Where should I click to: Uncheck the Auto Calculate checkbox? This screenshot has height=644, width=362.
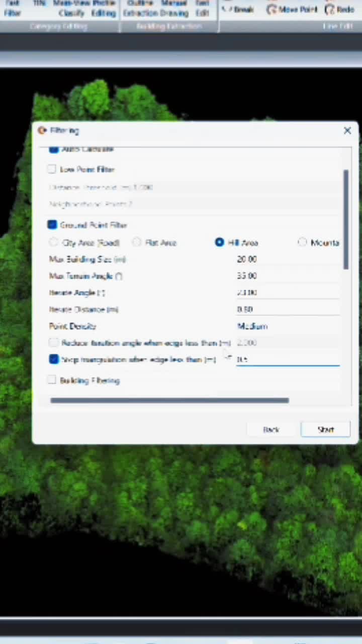click(x=54, y=149)
